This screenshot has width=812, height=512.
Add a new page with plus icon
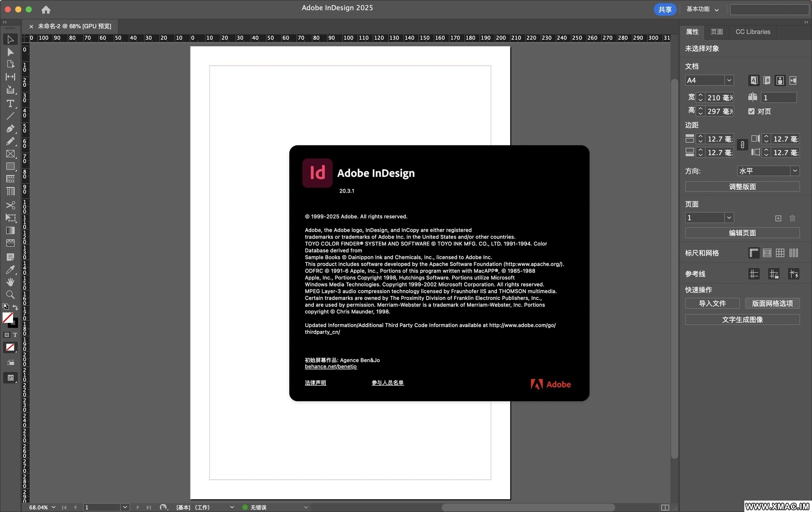[x=778, y=218]
